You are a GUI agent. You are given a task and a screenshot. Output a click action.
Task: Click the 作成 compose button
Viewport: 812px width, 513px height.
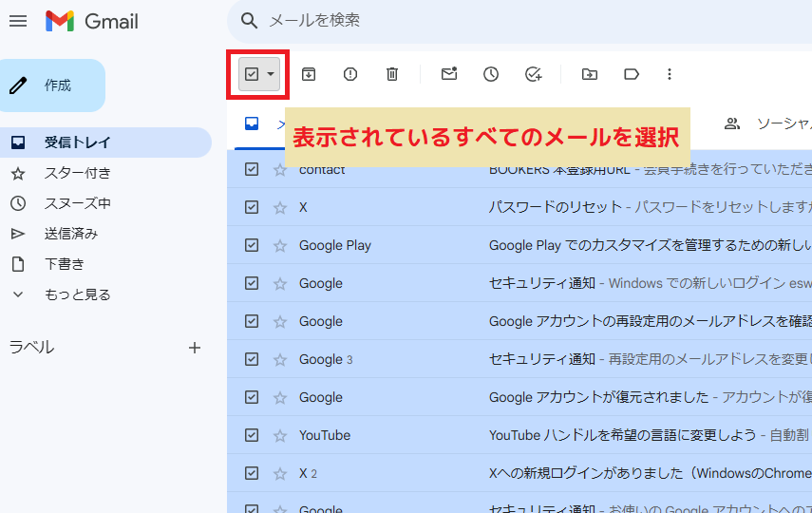(x=52, y=85)
